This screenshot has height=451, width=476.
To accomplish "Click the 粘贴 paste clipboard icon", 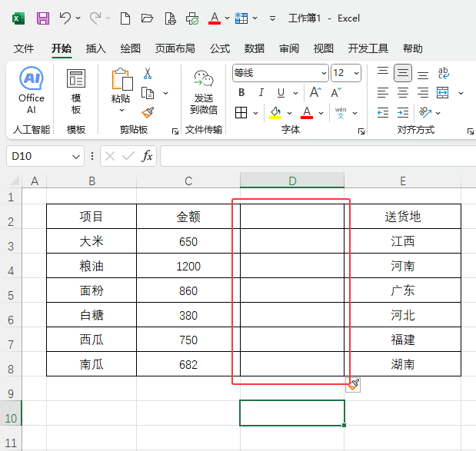I will [x=121, y=79].
